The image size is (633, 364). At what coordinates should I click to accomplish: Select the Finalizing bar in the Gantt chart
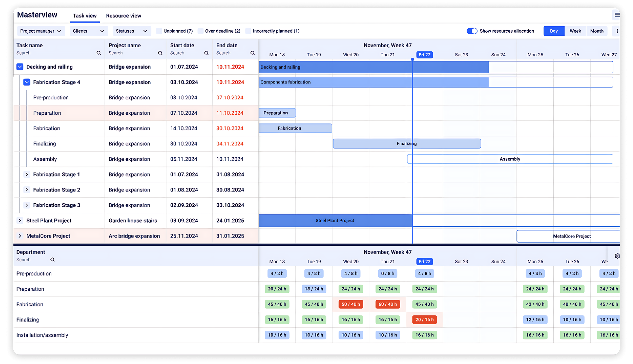pos(407,144)
